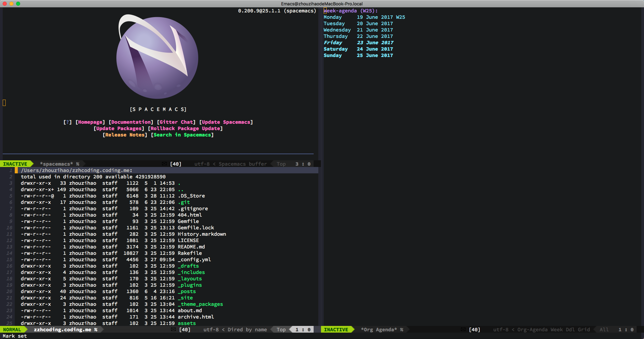Click mail icon in Dired modeline
This screenshot has height=339, width=644.
173,330
